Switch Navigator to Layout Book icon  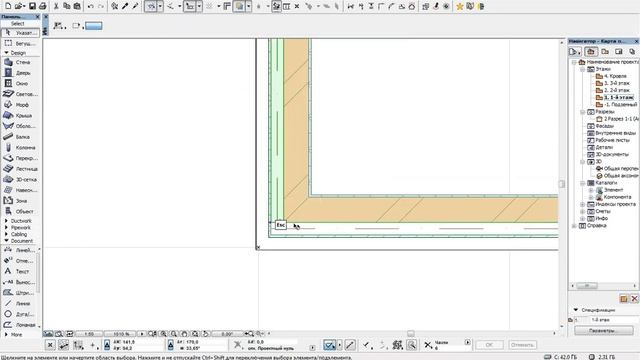click(x=619, y=51)
